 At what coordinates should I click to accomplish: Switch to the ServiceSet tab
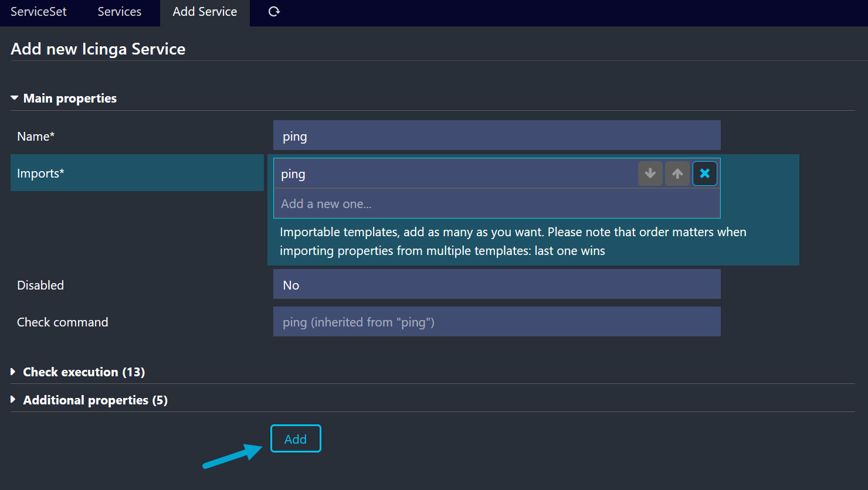click(39, 12)
